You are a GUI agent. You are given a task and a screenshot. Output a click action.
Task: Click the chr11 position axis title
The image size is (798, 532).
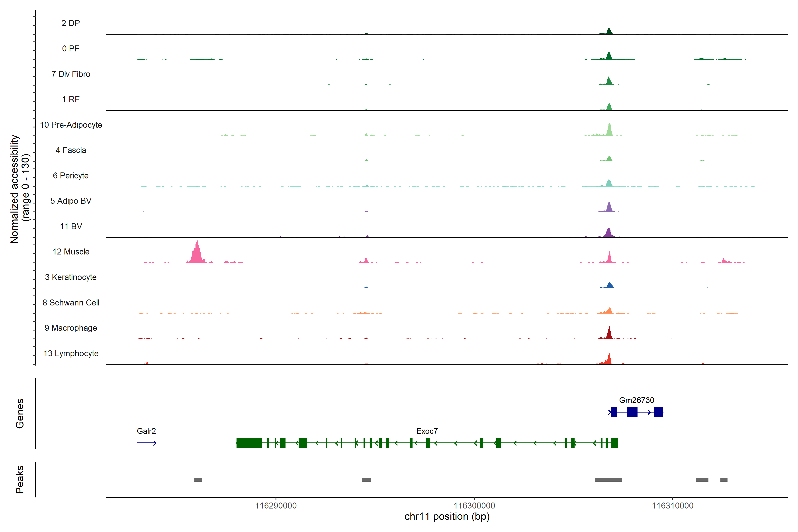point(447,516)
